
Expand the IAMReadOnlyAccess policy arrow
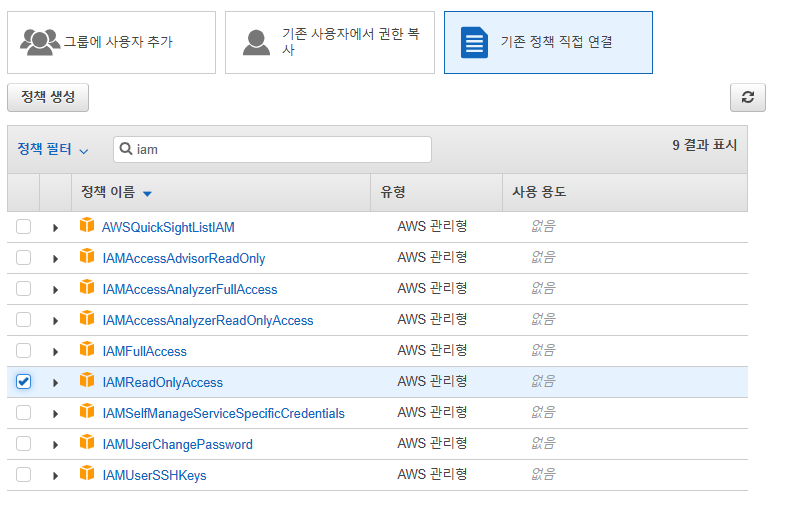[x=56, y=383]
